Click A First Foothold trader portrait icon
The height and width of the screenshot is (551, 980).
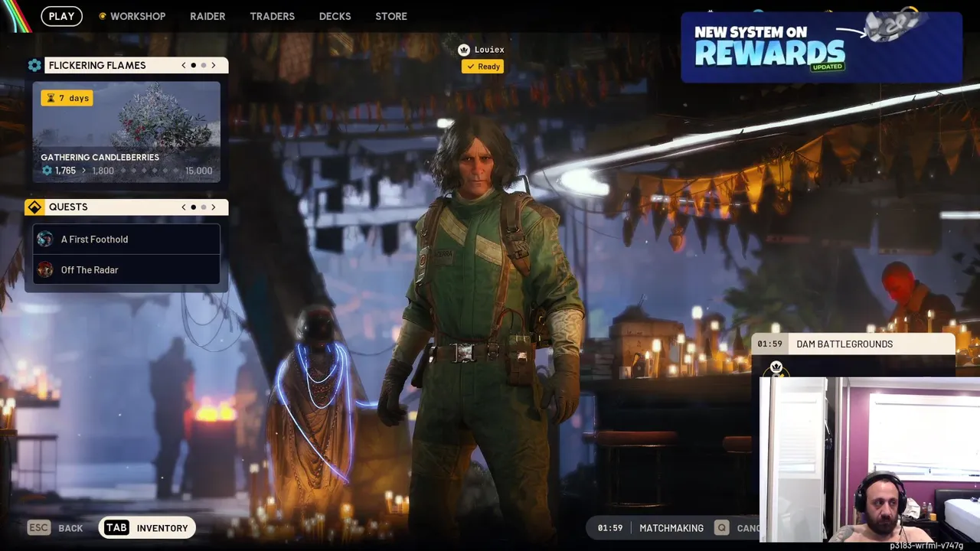pos(45,239)
